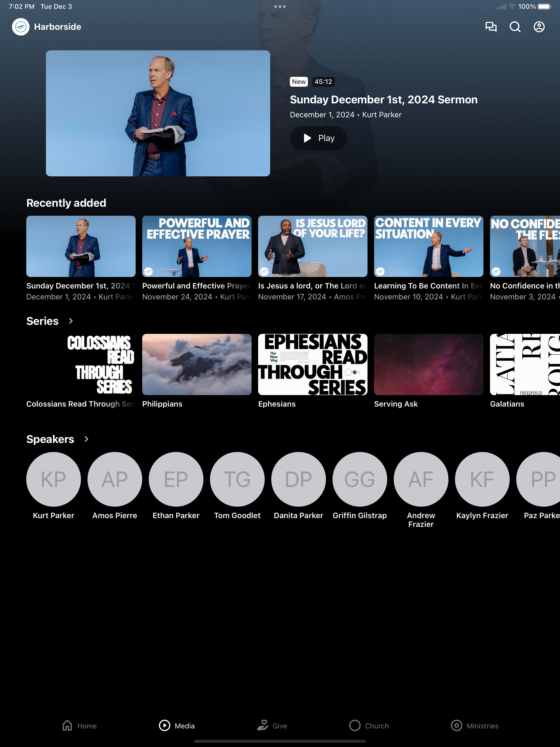
Task: Go to the Ministries tab
Action: coord(474,725)
